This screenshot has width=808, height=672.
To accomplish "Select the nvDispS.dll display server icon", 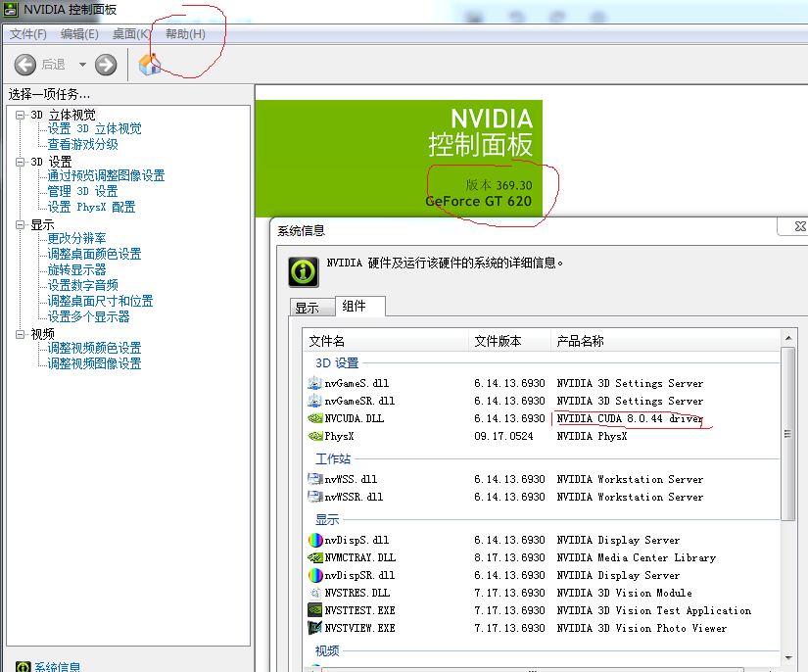I will click(x=315, y=540).
